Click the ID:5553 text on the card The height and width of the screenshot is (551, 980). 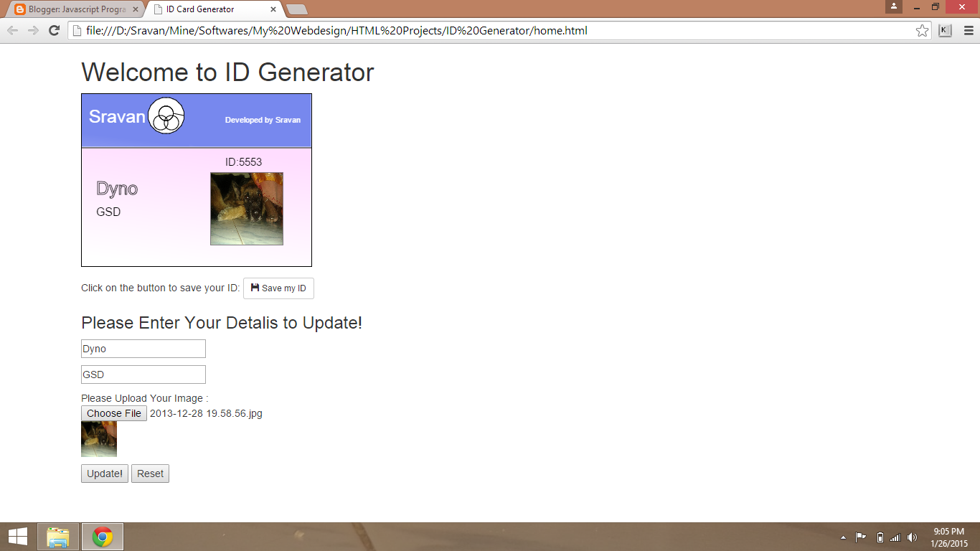coord(244,162)
